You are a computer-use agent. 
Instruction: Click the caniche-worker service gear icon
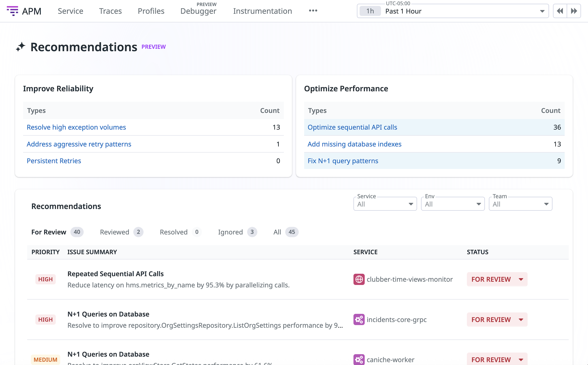(359, 359)
